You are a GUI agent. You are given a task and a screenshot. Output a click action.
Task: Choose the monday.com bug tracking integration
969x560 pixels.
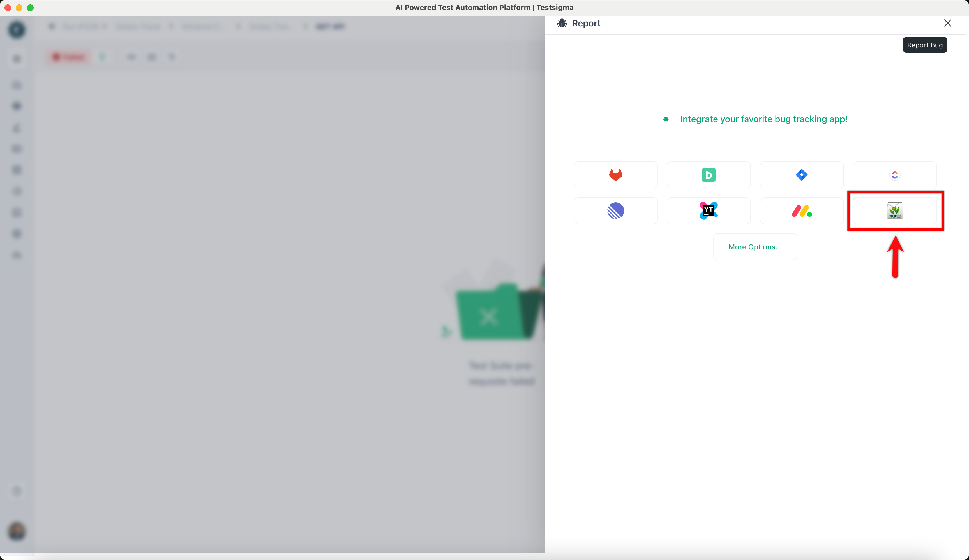[x=801, y=210]
